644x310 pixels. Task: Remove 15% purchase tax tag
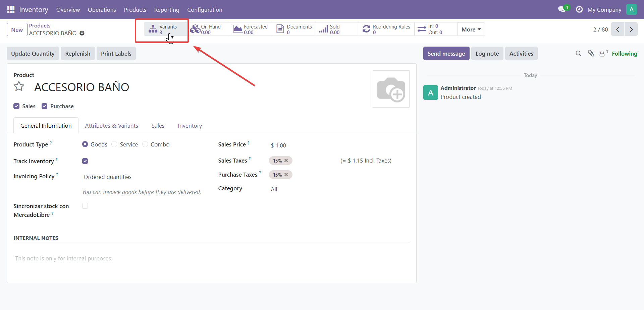coord(286,175)
